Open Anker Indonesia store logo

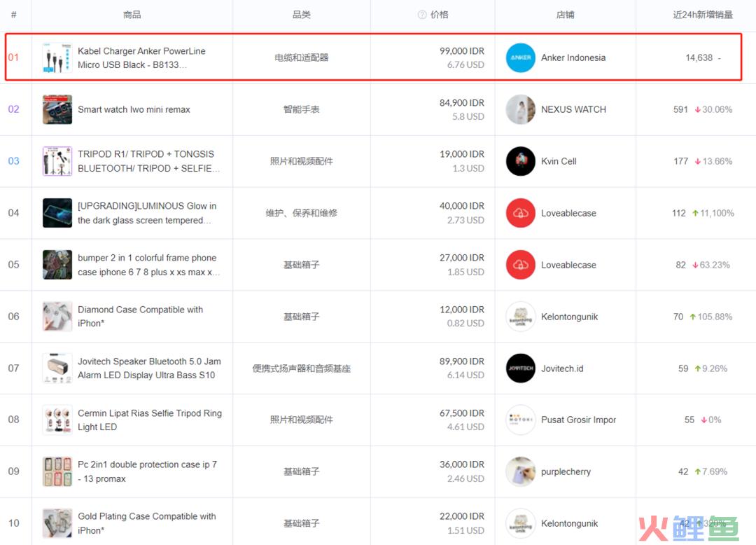point(520,57)
